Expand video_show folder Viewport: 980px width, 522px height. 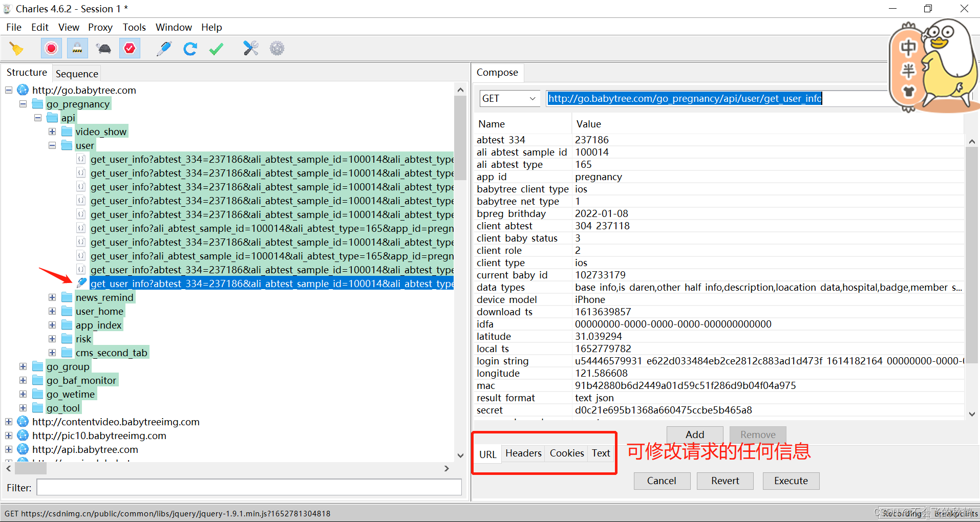(x=52, y=132)
